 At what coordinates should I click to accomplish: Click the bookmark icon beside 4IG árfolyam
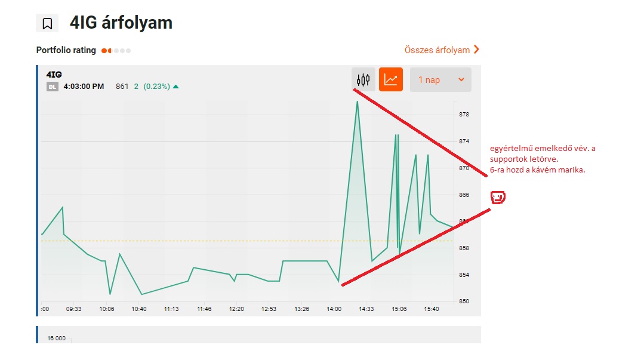(x=47, y=23)
